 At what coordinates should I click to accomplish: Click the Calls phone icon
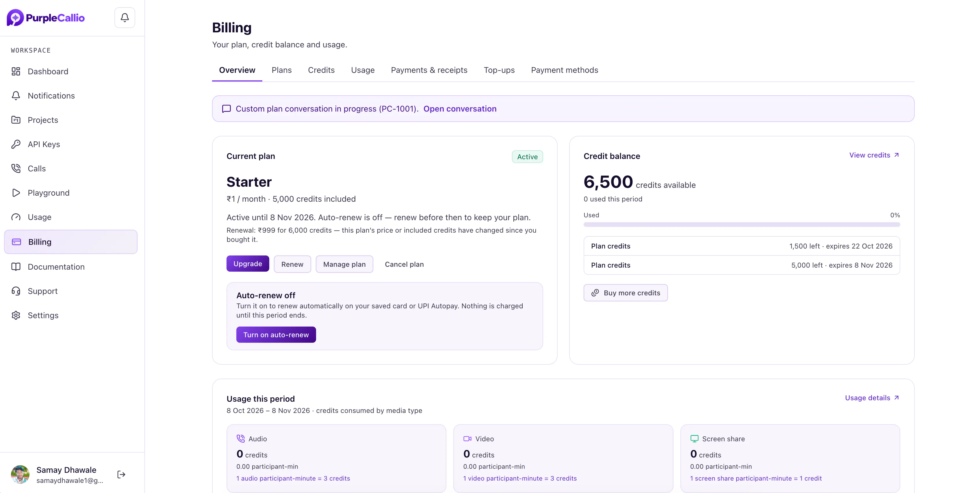(x=16, y=168)
